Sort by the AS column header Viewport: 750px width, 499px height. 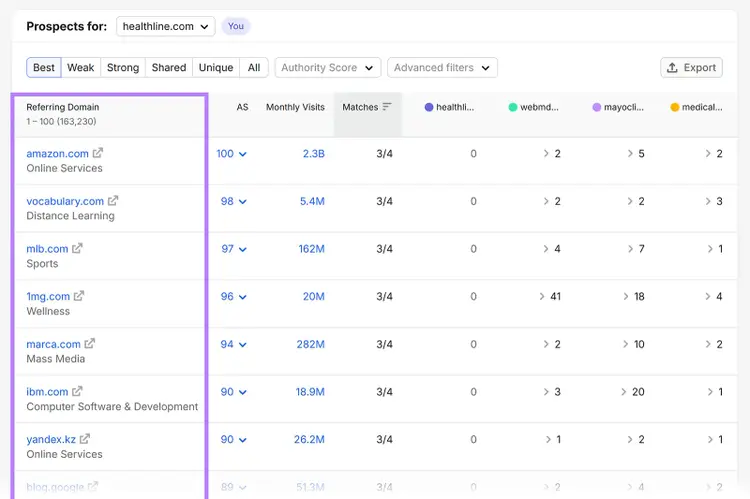pos(243,107)
